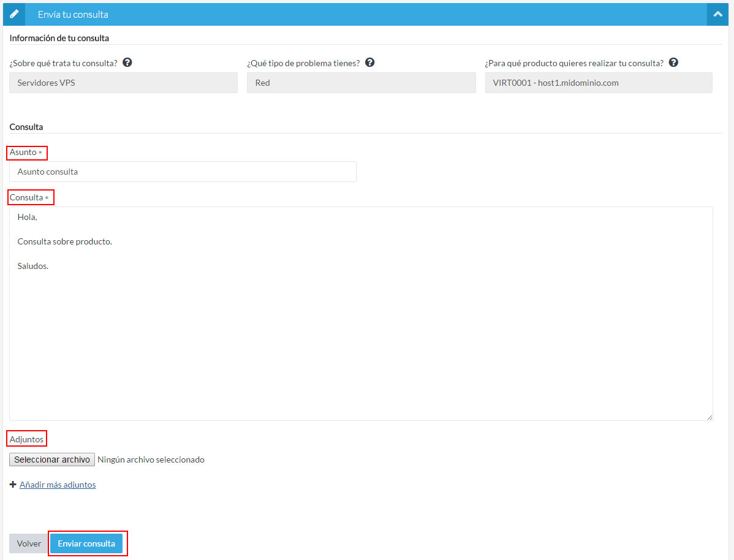Collapse the Envía tu consulta panel
This screenshot has height=560, width=734.
(717, 14)
